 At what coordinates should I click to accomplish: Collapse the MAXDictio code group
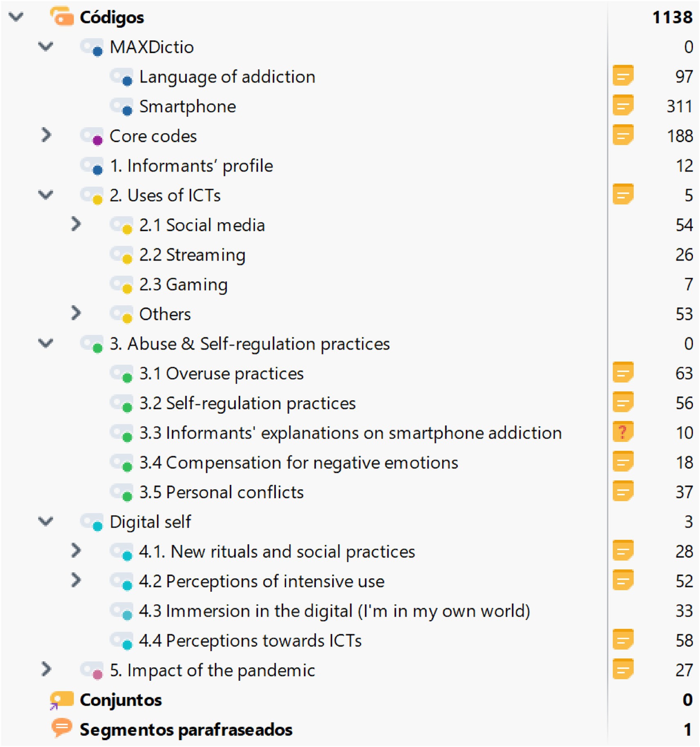pyautogui.click(x=46, y=47)
